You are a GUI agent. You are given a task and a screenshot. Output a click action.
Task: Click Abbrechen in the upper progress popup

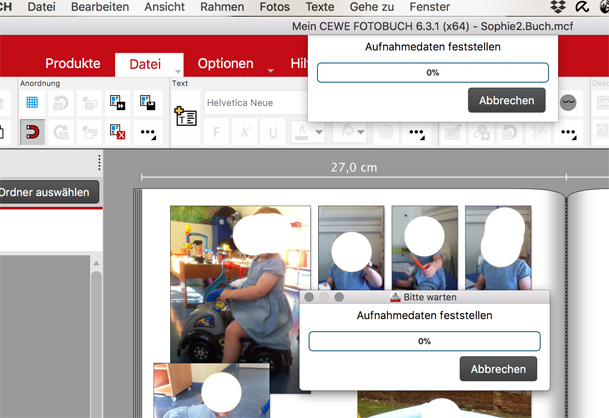click(x=506, y=100)
